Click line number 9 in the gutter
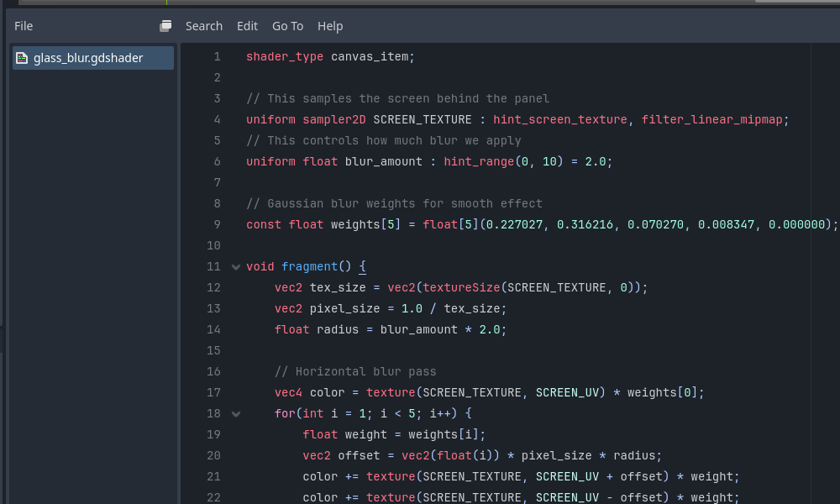The height and width of the screenshot is (504, 840). (217, 225)
